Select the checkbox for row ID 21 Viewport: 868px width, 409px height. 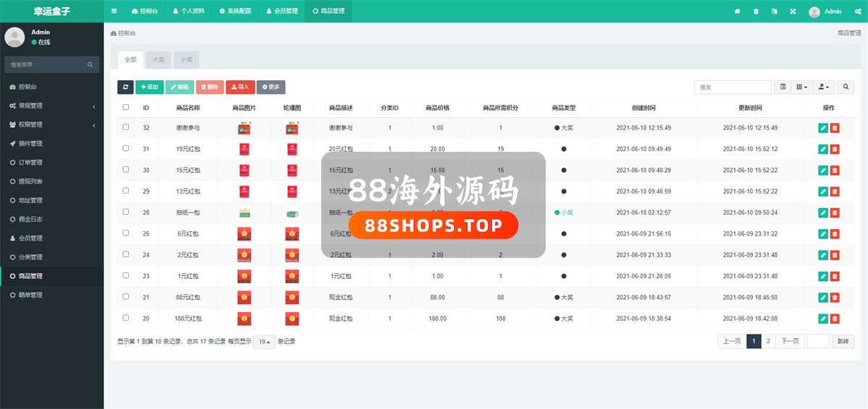tap(126, 296)
